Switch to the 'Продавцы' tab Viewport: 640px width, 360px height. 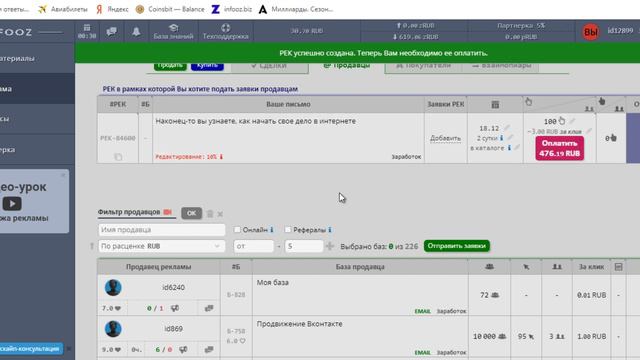[x=347, y=67]
